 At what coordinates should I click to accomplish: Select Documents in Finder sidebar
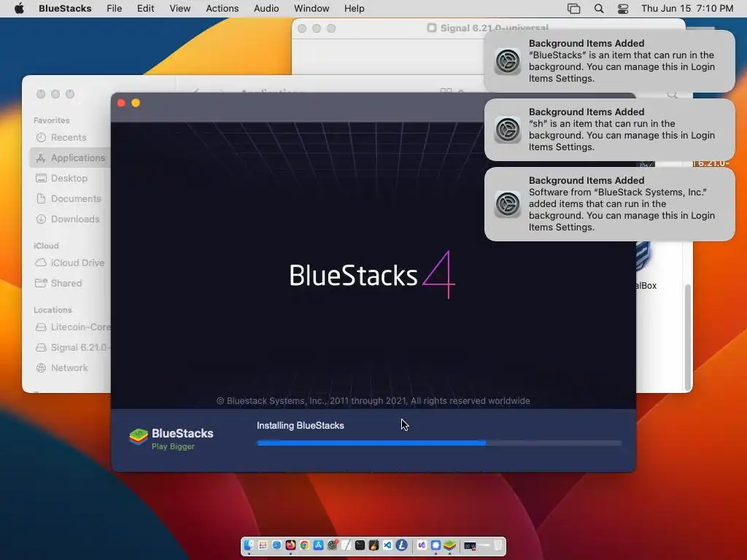click(71, 198)
